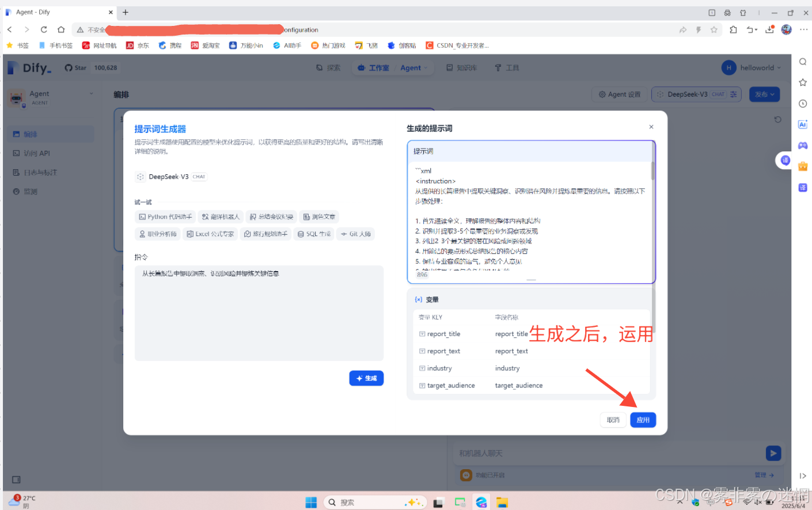The height and width of the screenshot is (510, 812).
Task: Choose the 翻译机器人 template chip
Action: click(x=221, y=217)
